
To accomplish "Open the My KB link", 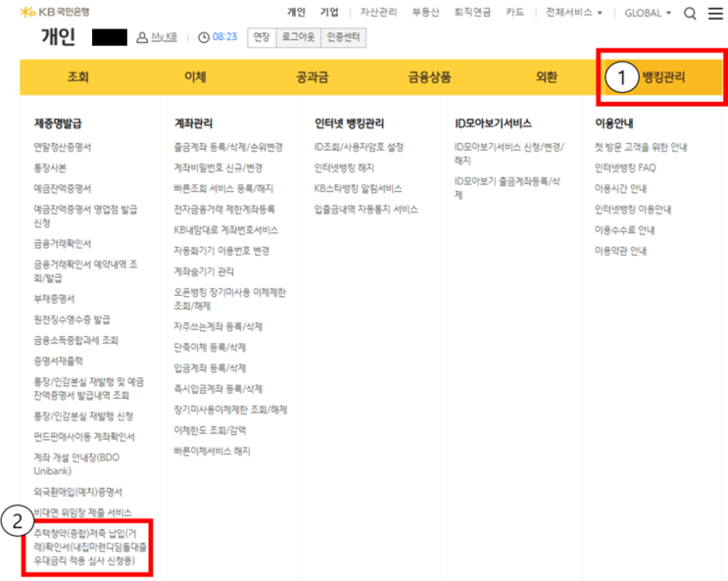I will tap(164, 36).
